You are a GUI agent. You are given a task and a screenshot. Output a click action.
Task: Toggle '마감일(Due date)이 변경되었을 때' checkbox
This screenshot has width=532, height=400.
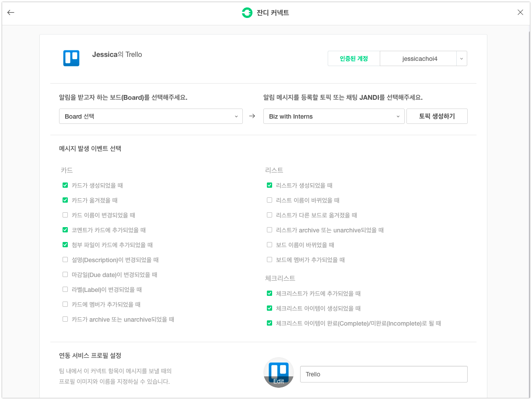coord(65,275)
